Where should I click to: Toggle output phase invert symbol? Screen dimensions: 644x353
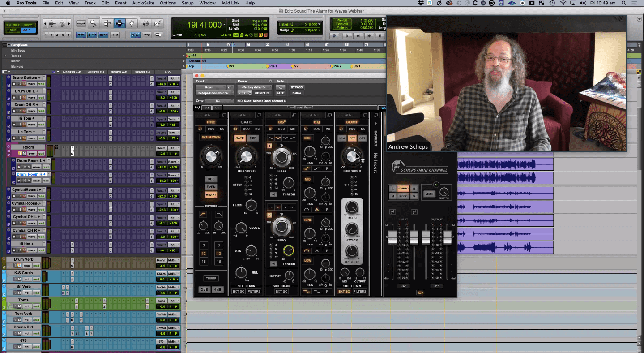[414, 211]
